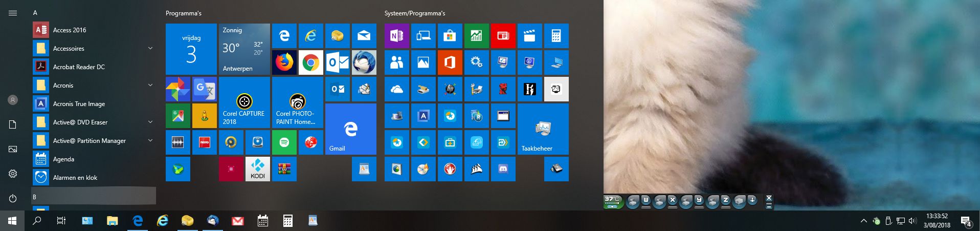The image size is (980, 231).
Task: Open the volume control in the tray
Action: (912, 221)
